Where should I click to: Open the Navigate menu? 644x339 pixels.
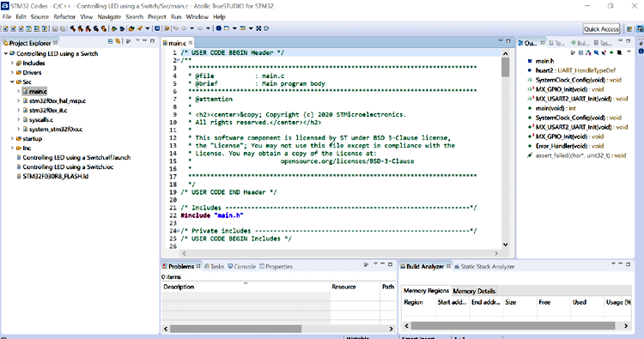[x=109, y=17]
